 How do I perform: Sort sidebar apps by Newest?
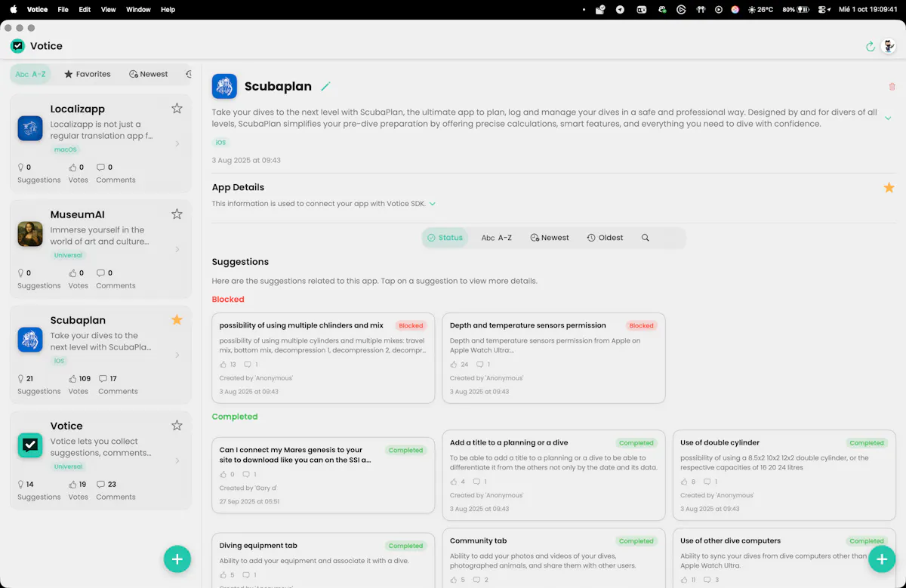point(149,74)
